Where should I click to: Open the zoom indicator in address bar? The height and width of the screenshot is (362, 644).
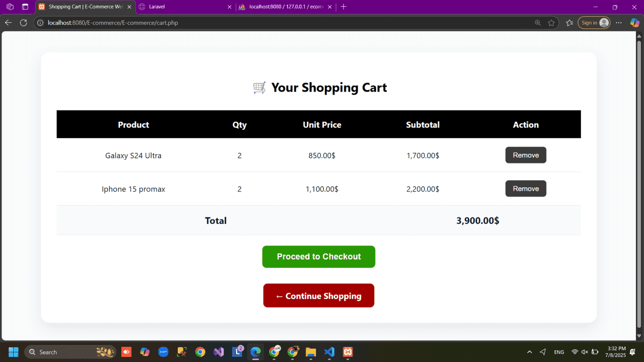(x=538, y=23)
